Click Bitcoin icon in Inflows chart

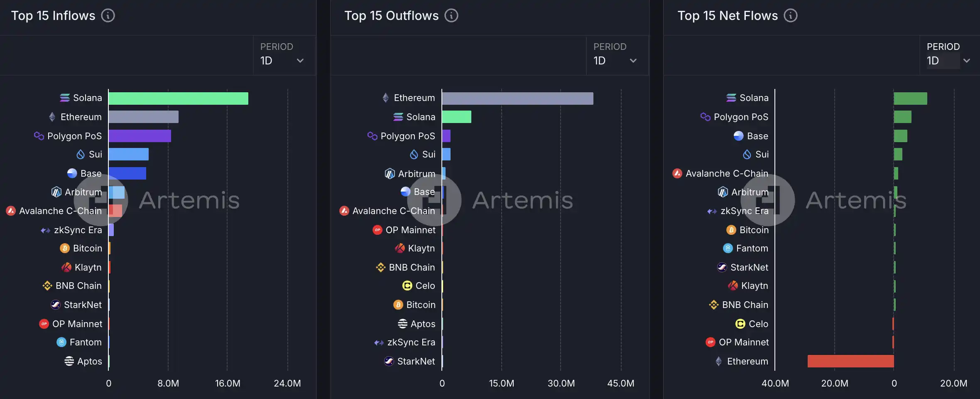[65, 248]
